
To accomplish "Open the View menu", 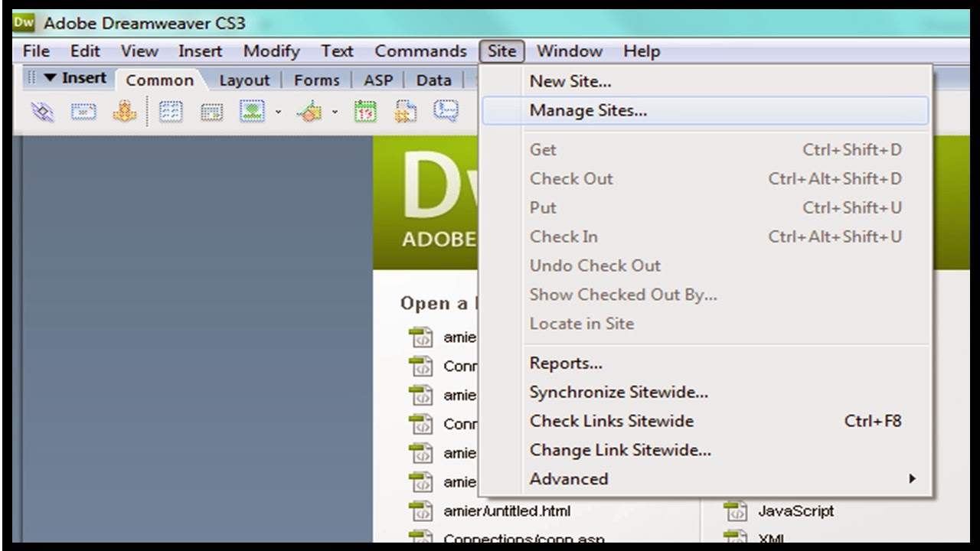I will (x=139, y=51).
